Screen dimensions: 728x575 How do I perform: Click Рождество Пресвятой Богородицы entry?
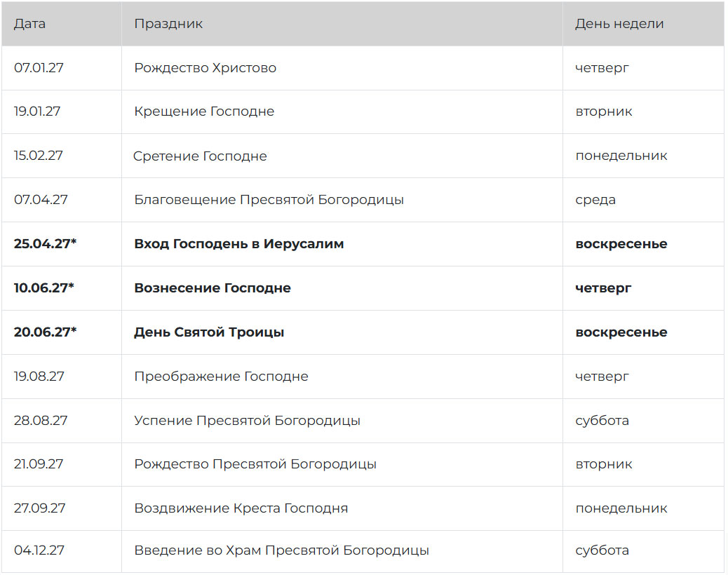pyautogui.click(x=255, y=464)
